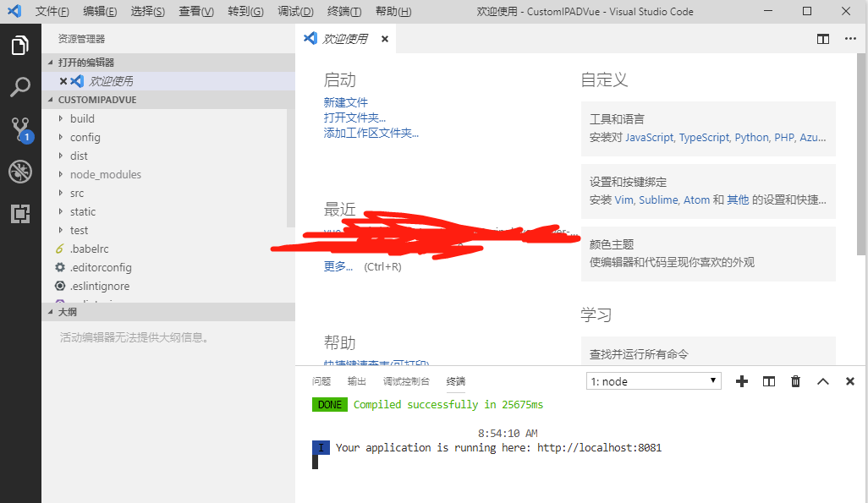868x503 pixels.
Task: Click the 更多... recent link
Action: coord(338,266)
